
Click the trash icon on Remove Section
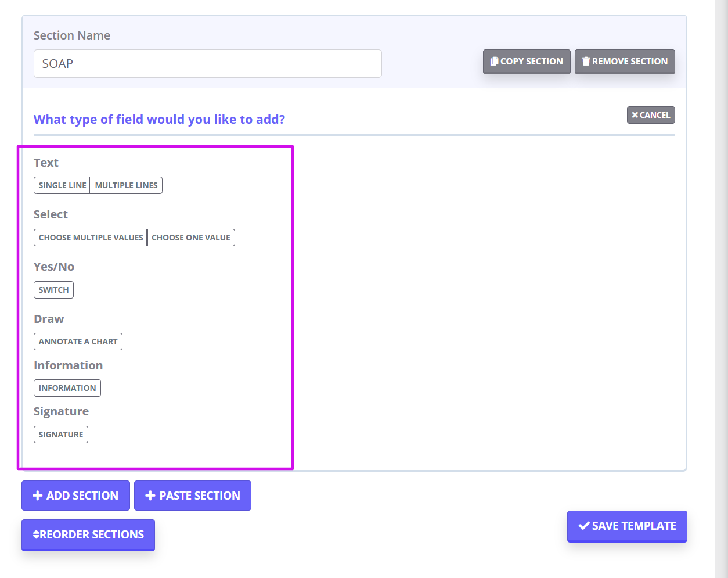(x=586, y=61)
